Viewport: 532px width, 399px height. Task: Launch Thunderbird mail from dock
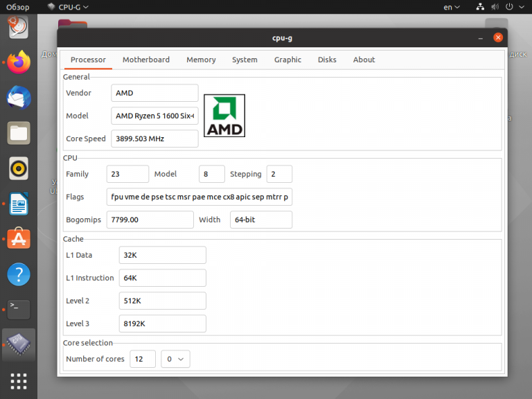(x=19, y=98)
